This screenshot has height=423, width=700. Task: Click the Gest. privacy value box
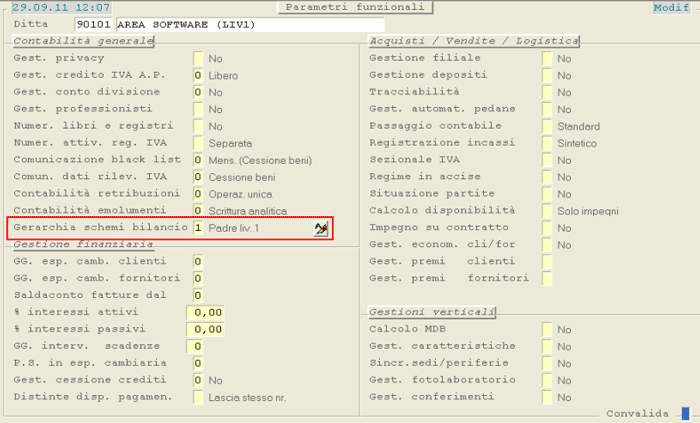tap(199, 59)
